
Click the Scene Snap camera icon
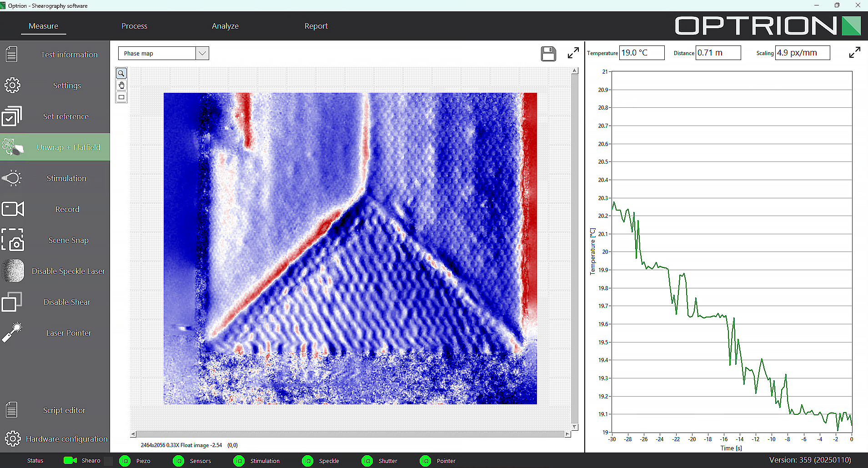pos(12,240)
